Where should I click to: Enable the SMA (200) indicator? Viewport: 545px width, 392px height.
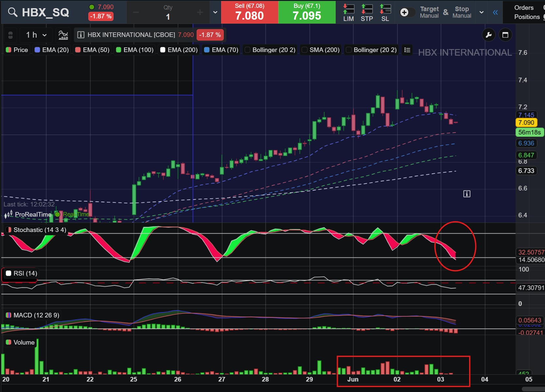[x=321, y=50]
